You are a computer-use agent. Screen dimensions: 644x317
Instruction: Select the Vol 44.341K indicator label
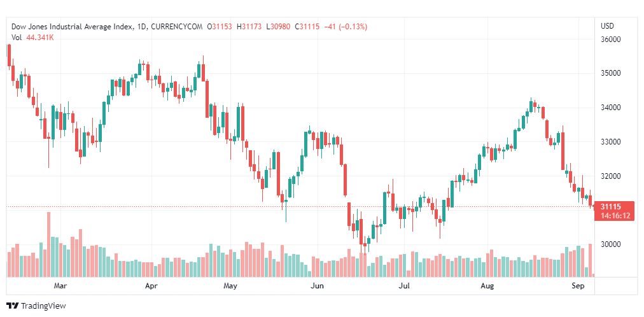point(32,38)
